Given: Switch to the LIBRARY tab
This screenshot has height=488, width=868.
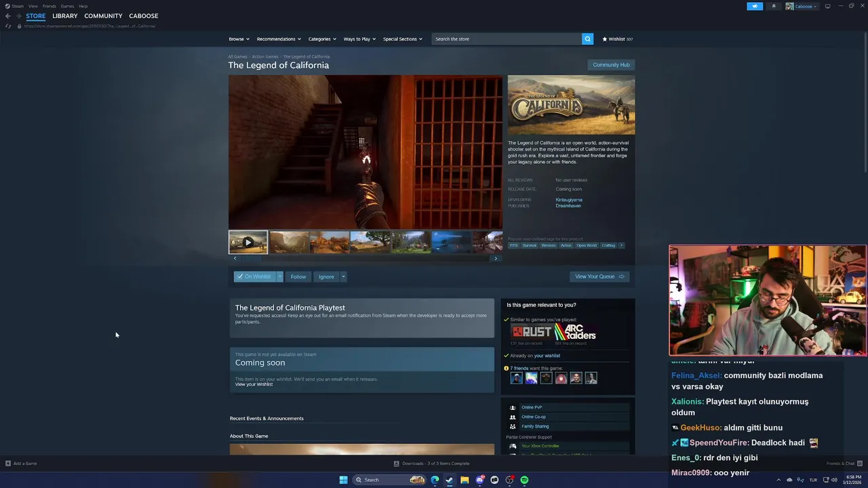Looking at the screenshot, I should (x=64, y=16).
